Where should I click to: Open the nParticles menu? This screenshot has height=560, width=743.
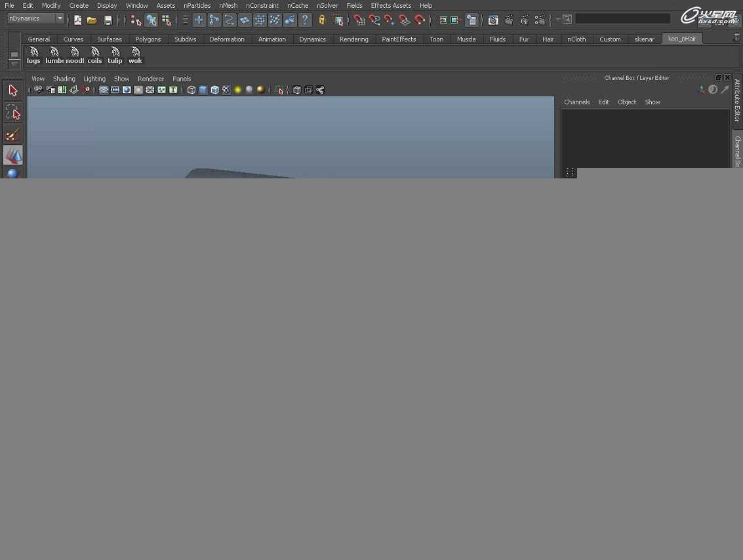[x=197, y=6]
